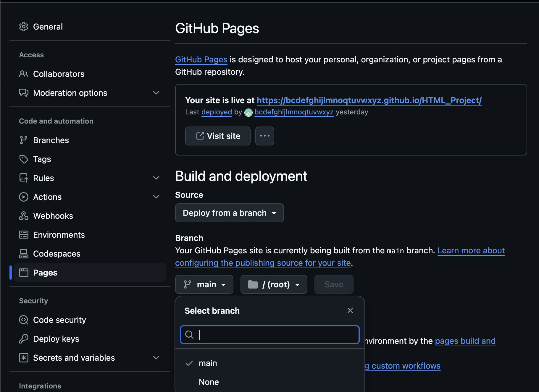Select the Pages sidebar item
The image size is (539, 392).
click(90, 273)
